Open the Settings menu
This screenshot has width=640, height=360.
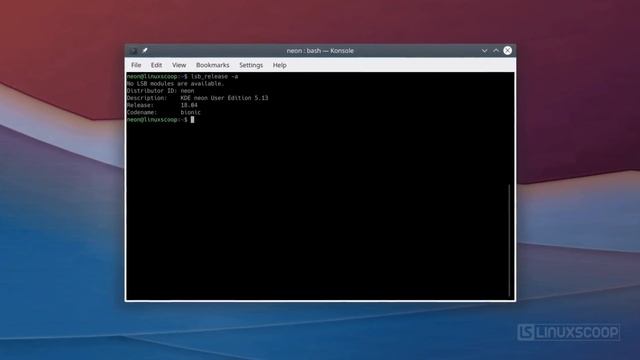[x=251, y=65]
